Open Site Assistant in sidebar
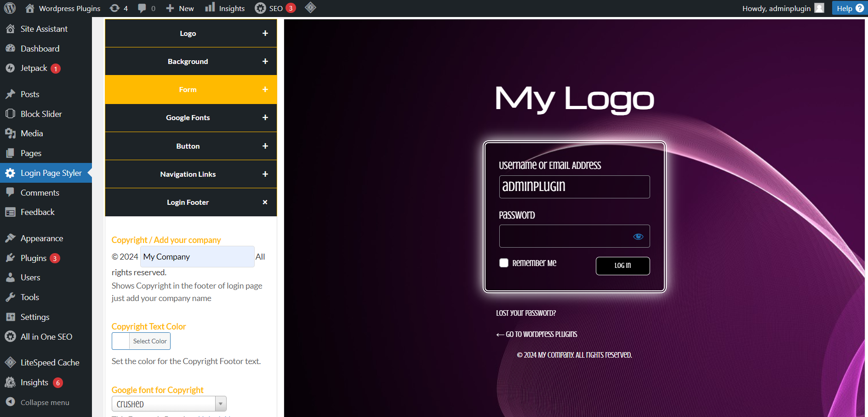 pyautogui.click(x=46, y=29)
